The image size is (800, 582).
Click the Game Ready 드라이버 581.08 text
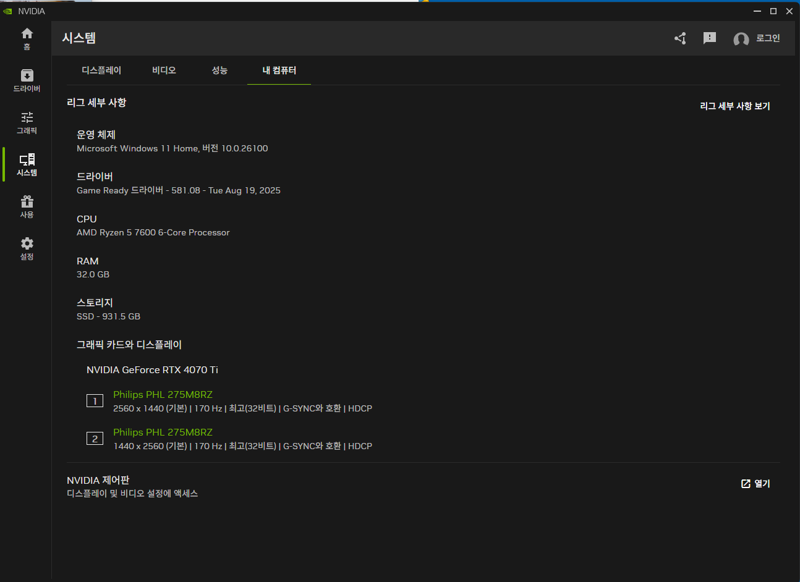click(x=178, y=190)
